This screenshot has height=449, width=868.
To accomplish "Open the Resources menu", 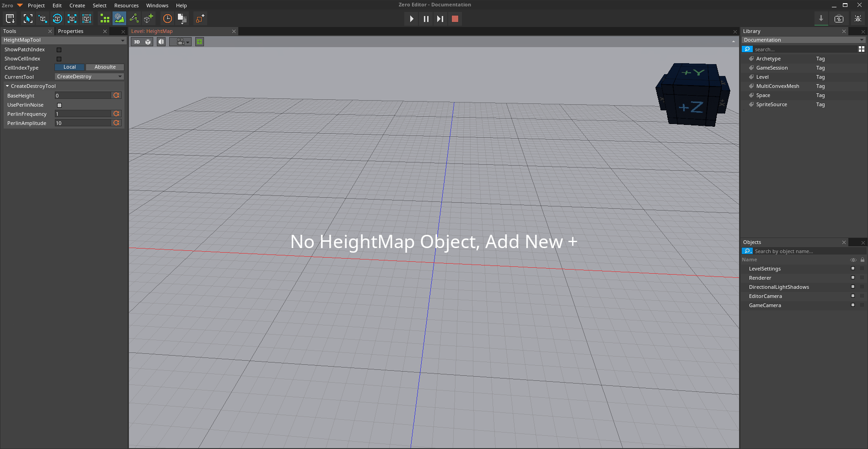I will pyautogui.click(x=127, y=5).
